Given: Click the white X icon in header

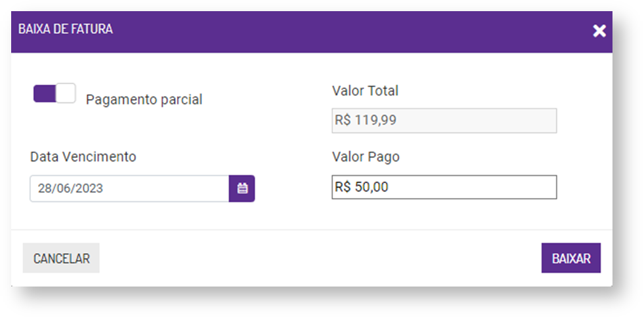Looking at the screenshot, I should tap(599, 31).
